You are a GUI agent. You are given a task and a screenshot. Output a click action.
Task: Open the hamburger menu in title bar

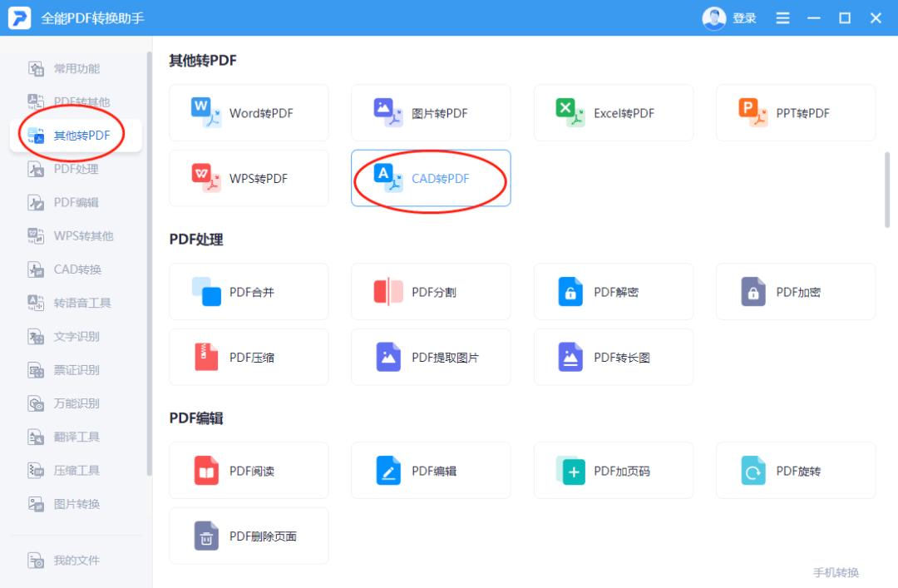click(782, 18)
